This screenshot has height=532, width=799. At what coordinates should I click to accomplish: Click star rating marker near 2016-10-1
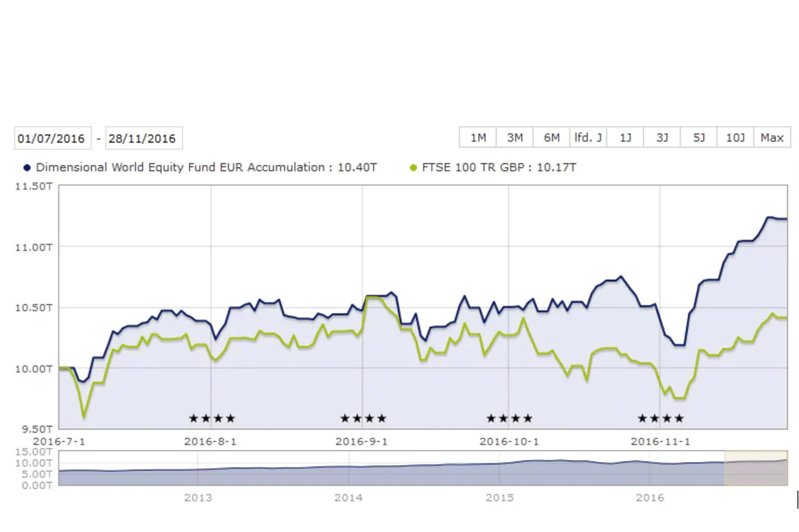509,419
